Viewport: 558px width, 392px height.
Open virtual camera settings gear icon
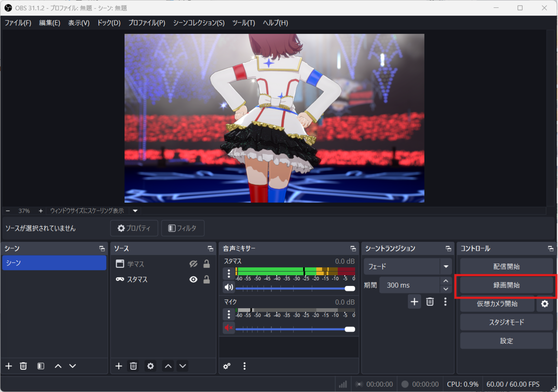tap(545, 304)
